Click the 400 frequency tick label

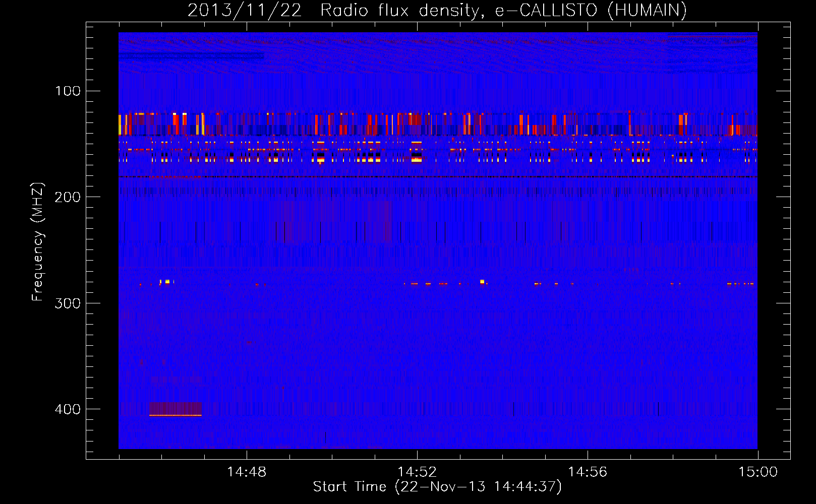(68, 409)
